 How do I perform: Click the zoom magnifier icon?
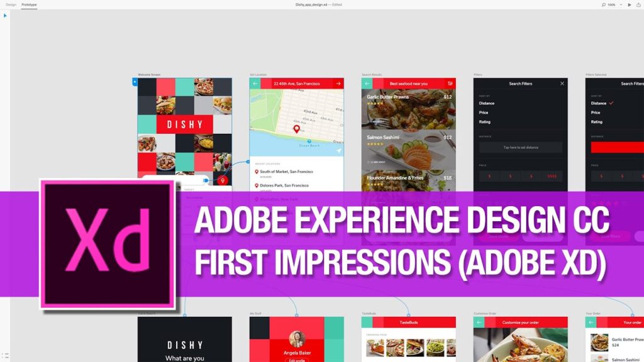[x=603, y=4]
